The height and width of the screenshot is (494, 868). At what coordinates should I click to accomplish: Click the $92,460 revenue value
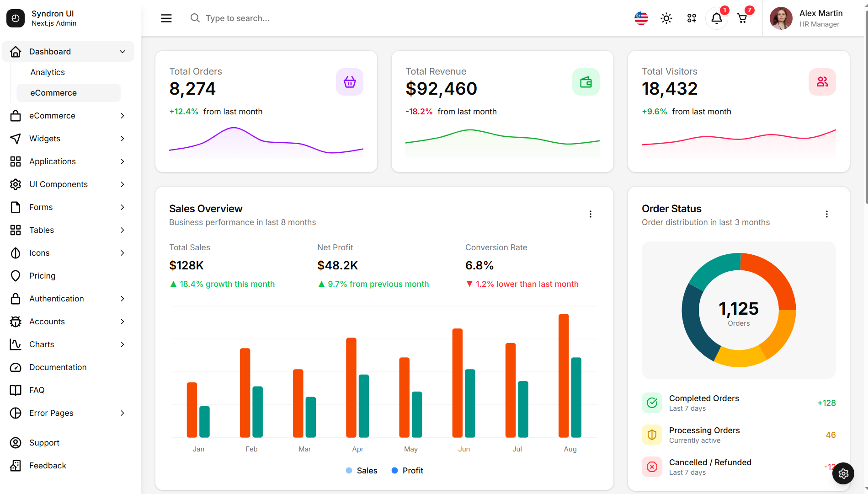click(x=441, y=88)
